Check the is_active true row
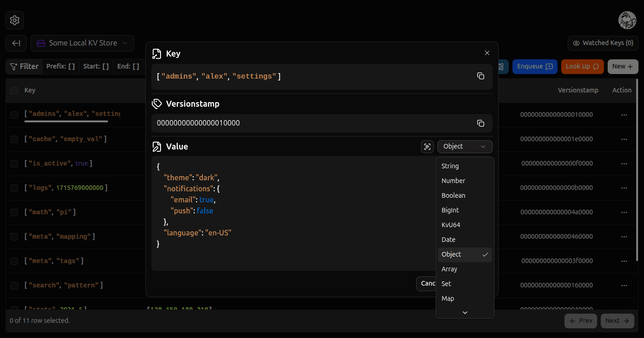The height and width of the screenshot is (338, 644). (14, 163)
